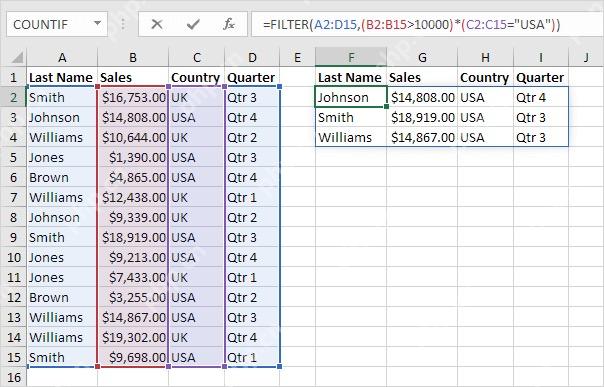Screen dimensions: 604x387
Task: Select cell with $19,302.00
Action: (133, 337)
